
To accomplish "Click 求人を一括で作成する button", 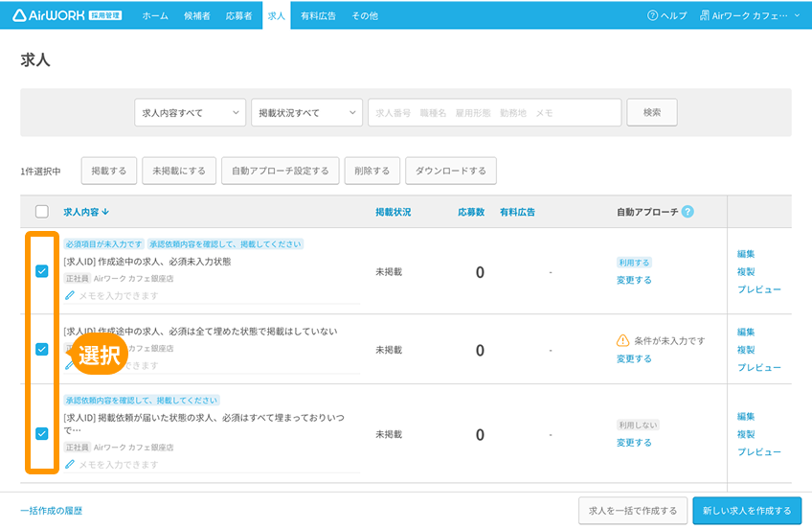I will pos(633,511).
